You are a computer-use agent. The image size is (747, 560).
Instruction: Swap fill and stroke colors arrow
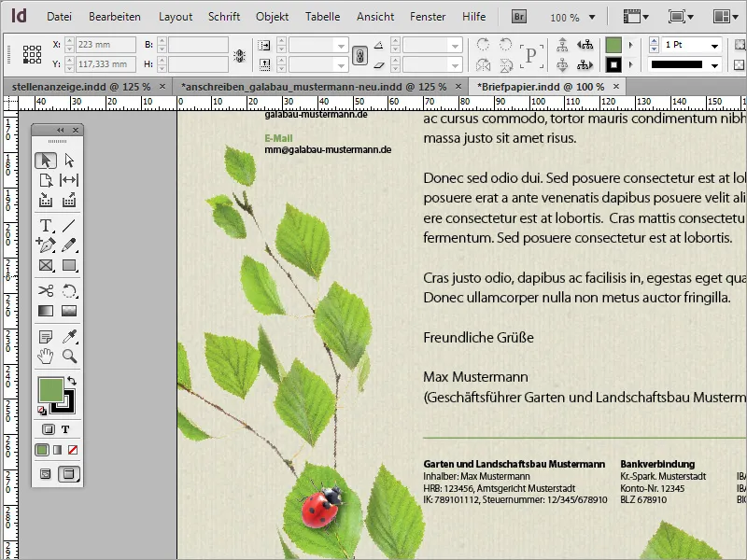[72, 381]
